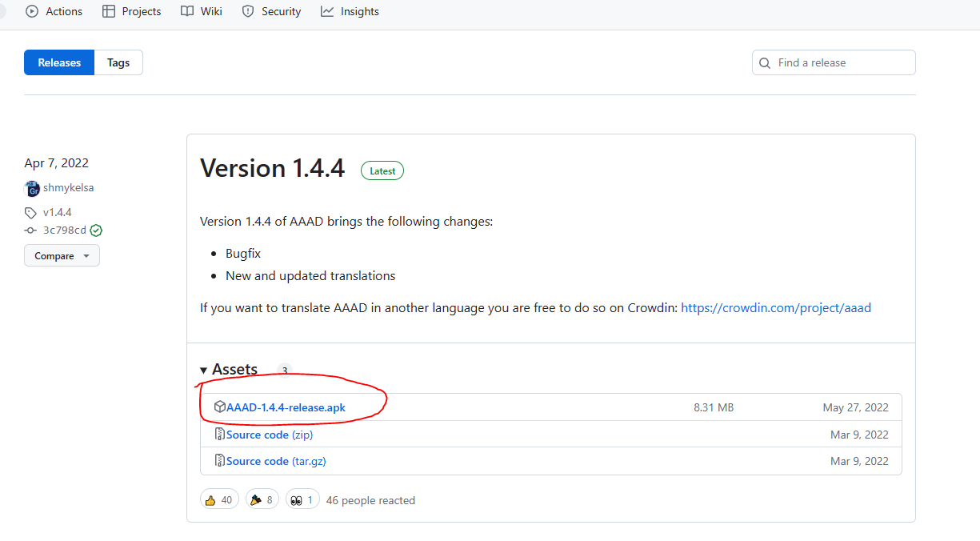Click the Apr 7, 2022 date
The width and height of the screenshot is (980, 541).
57,162
